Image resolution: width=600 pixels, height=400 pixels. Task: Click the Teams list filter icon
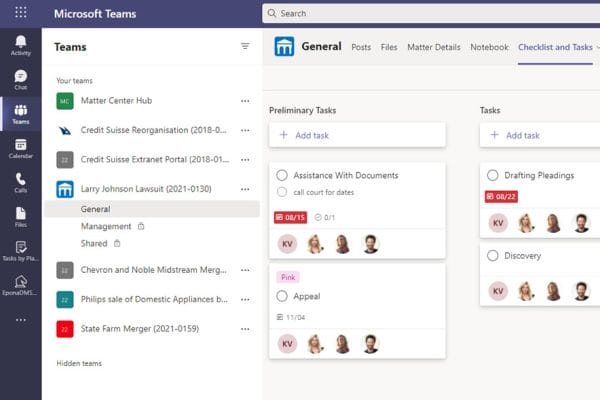pyautogui.click(x=245, y=46)
